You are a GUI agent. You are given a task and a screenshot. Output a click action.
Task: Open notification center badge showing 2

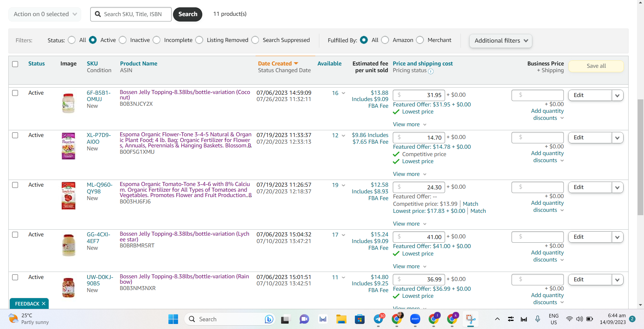click(x=632, y=319)
